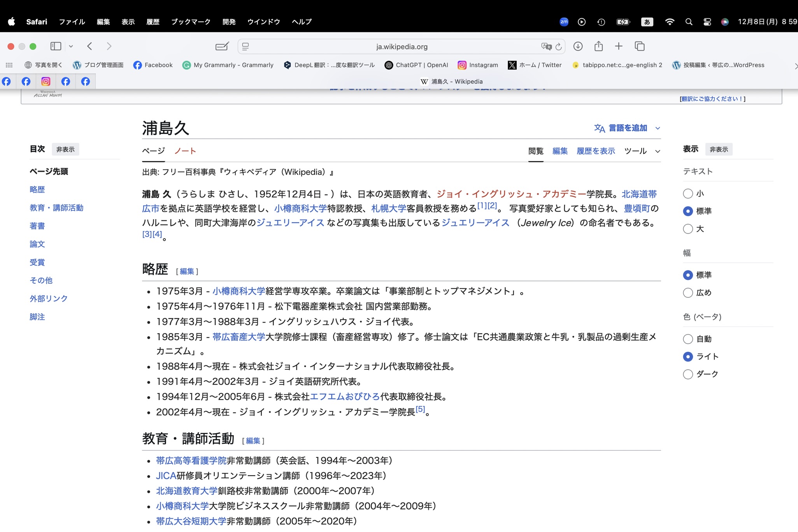Click the new tab plus icon
The height and width of the screenshot is (532, 798).
[x=619, y=46]
